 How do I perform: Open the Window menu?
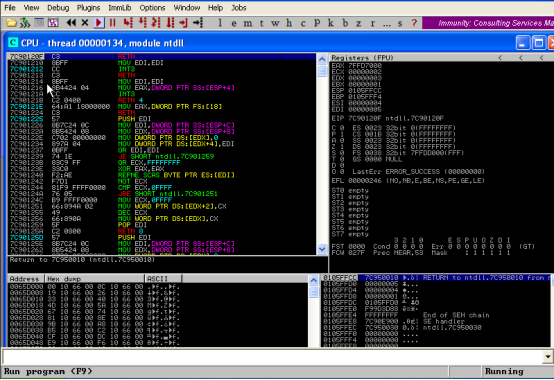187,7
